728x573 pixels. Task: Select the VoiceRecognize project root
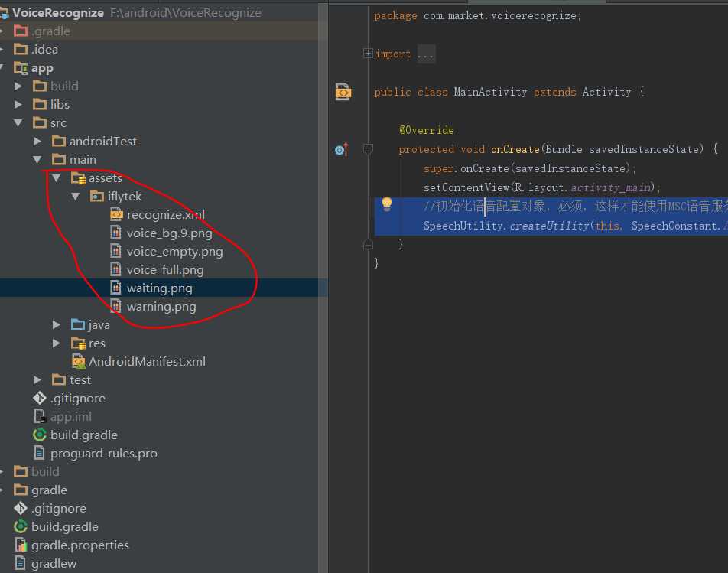pyautogui.click(x=58, y=12)
